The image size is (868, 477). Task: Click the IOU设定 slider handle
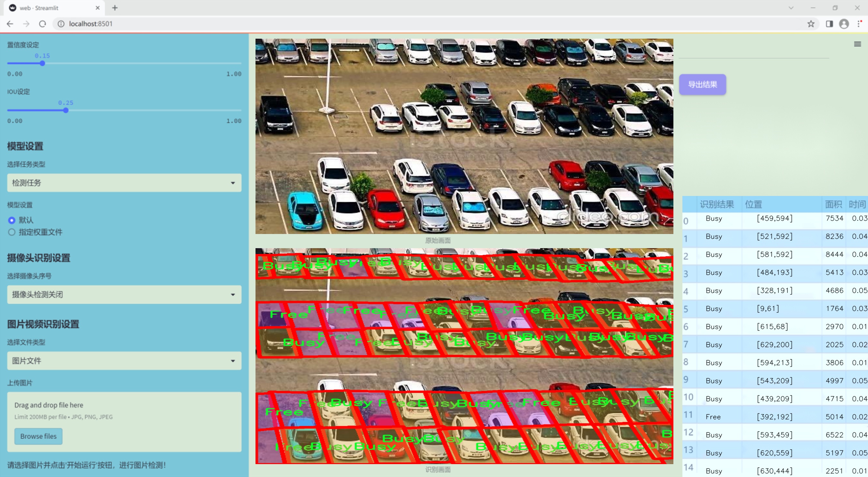point(66,110)
